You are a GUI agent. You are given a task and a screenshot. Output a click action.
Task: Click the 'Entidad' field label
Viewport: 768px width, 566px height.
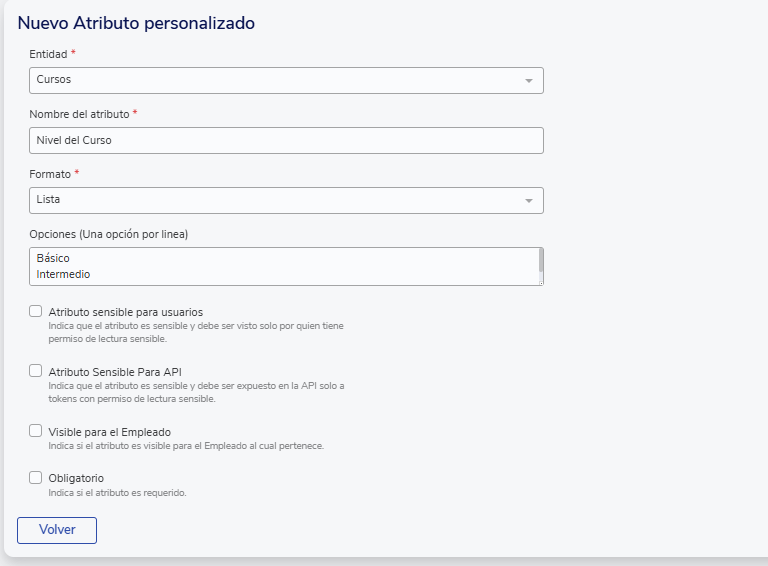pyautogui.click(x=49, y=53)
